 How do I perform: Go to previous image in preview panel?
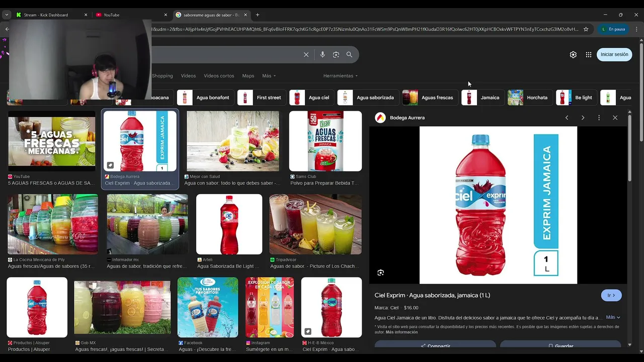567,118
